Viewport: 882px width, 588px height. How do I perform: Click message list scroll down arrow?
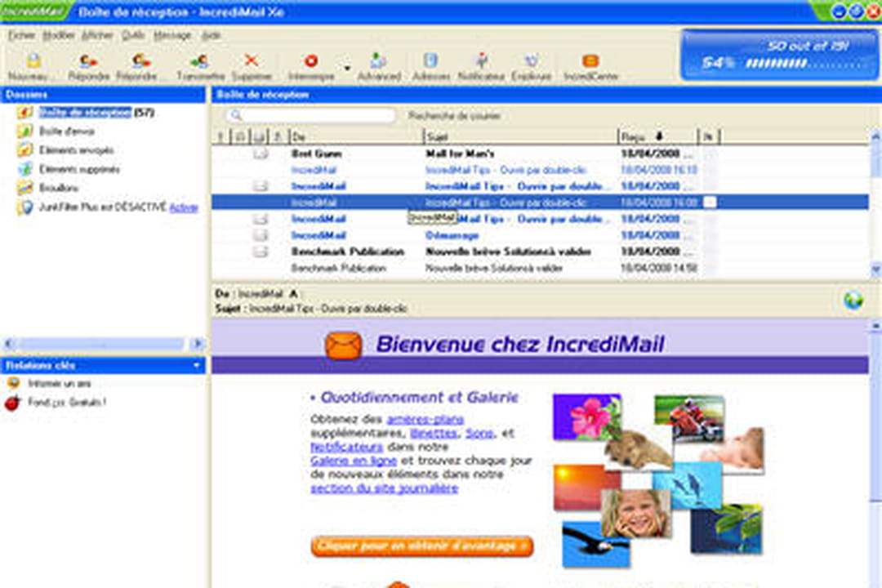click(875, 269)
